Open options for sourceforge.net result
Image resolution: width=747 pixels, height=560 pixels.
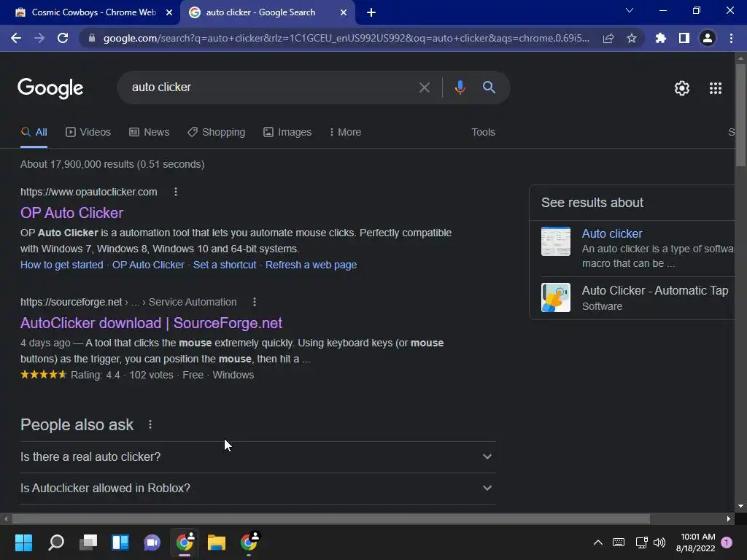click(255, 302)
